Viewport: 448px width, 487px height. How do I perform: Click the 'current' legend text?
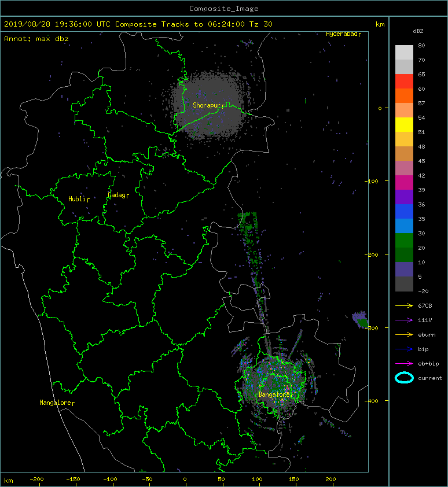click(430, 378)
